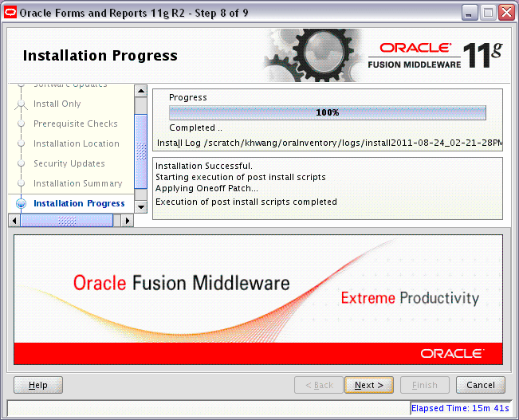This screenshot has width=519, height=420.
Task: Click the 'Completed ..' status text
Action: (195, 128)
